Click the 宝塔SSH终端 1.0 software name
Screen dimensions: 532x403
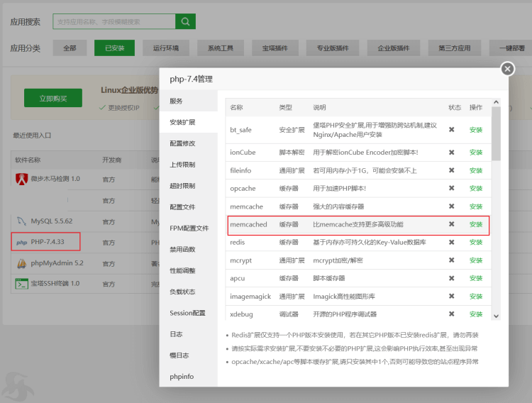pyautogui.click(x=55, y=284)
